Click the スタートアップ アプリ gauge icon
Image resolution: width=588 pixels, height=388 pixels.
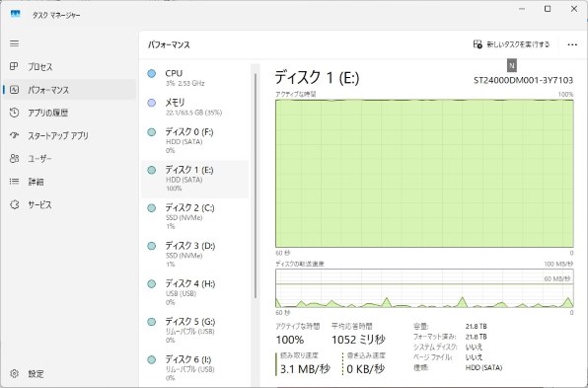point(14,135)
